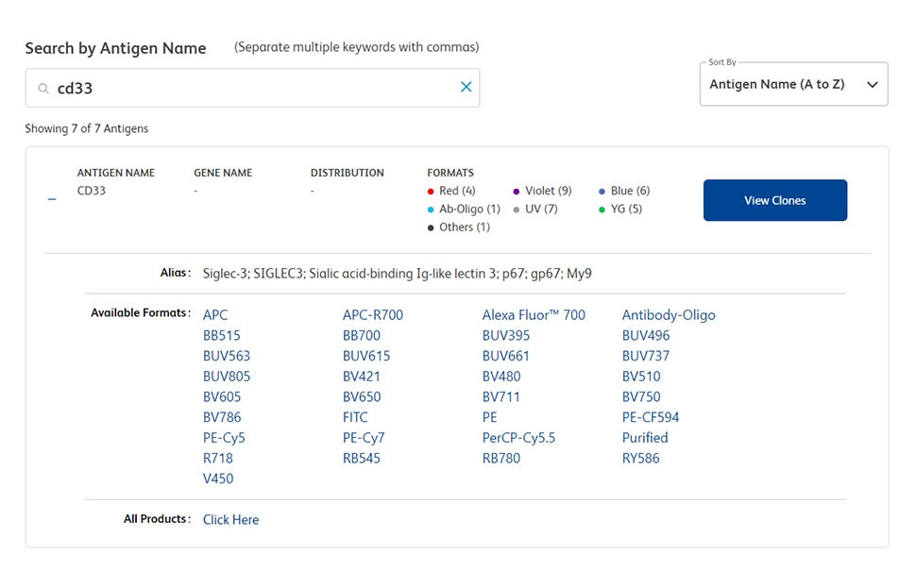
Task: Choose the YG (5) format
Action: 619,209
